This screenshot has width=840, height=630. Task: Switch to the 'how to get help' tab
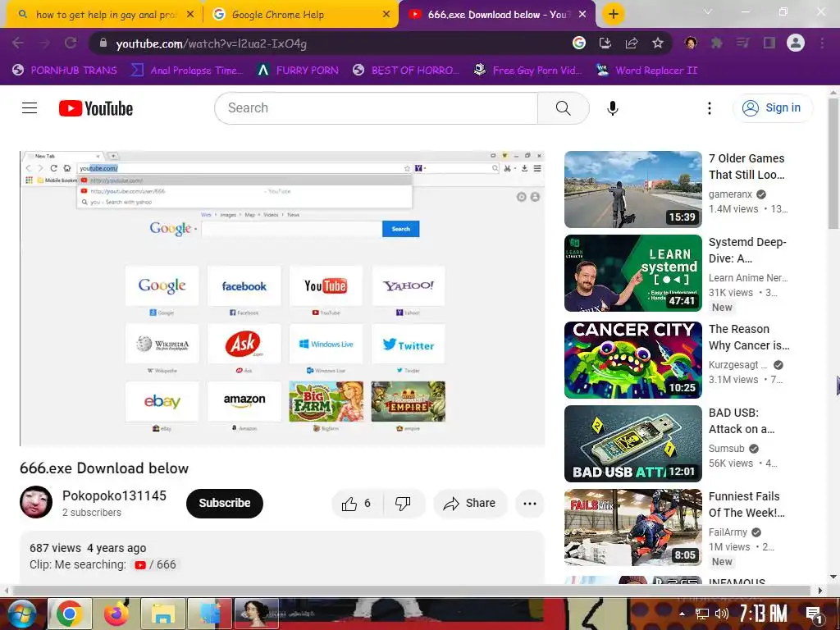click(x=106, y=15)
